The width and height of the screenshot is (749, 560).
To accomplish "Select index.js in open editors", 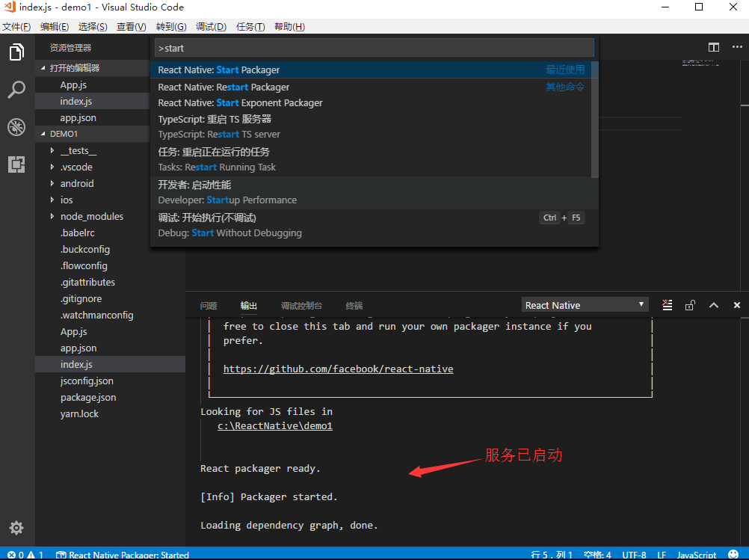I will point(76,101).
